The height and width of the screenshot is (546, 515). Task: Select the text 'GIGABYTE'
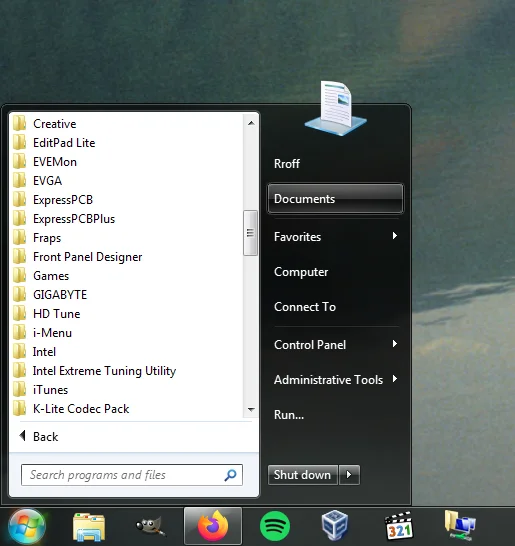[x=60, y=295]
